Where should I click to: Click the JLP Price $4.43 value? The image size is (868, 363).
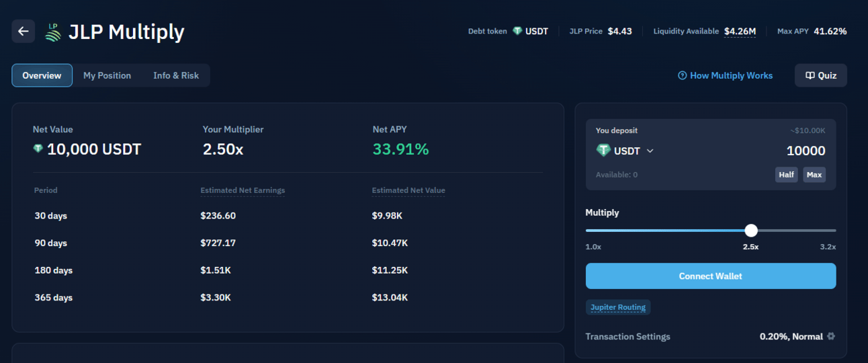619,31
